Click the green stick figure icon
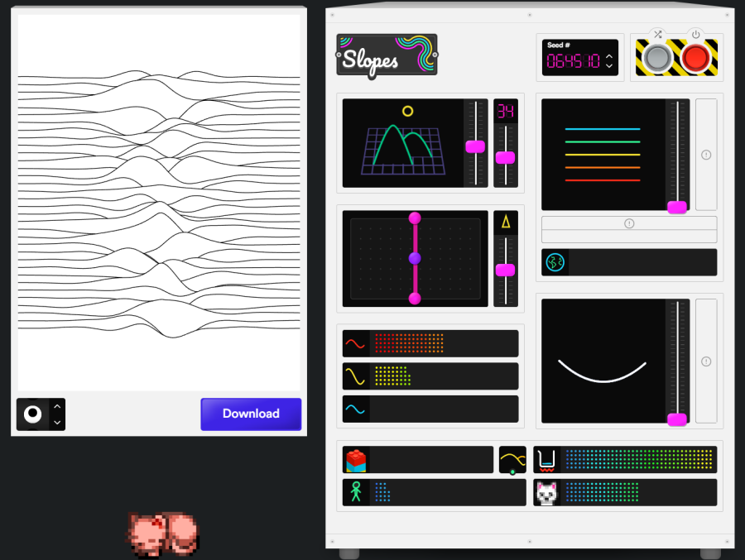This screenshot has width=745, height=560. pos(356,492)
